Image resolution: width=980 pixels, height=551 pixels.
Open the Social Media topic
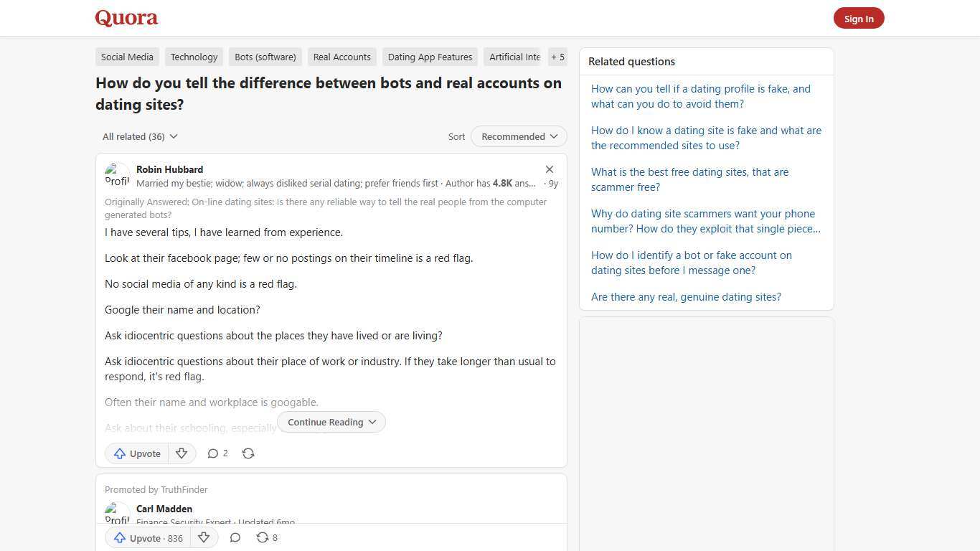[x=127, y=57]
